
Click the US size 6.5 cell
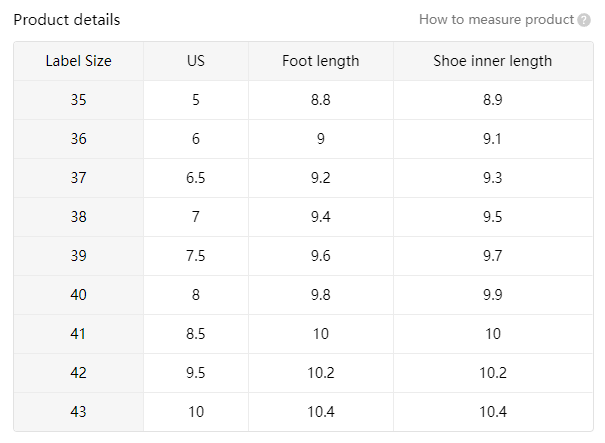[x=196, y=178]
